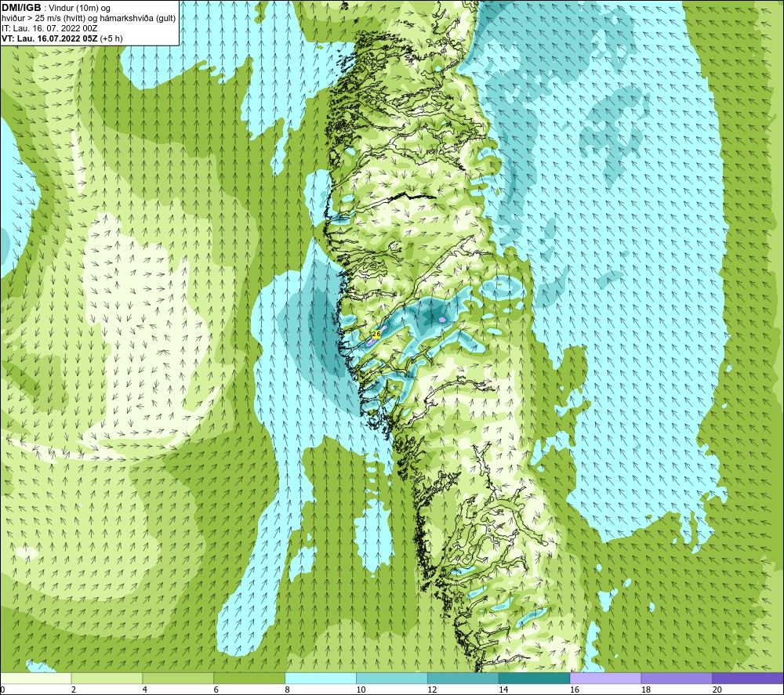Click the "14" label on the color scale
This screenshot has width=784, height=695.
503,690
